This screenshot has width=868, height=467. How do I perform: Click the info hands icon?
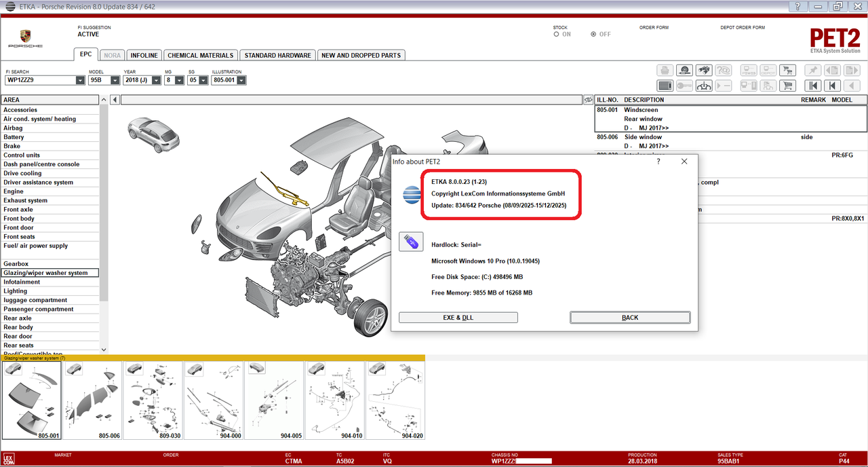pos(704,86)
